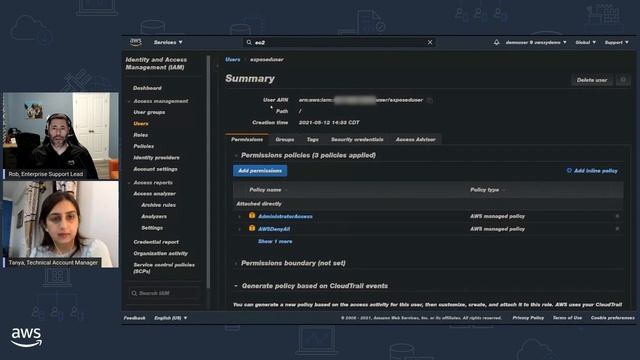Collapse Generate policy based on CloudTrail events

pyautogui.click(x=236, y=286)
